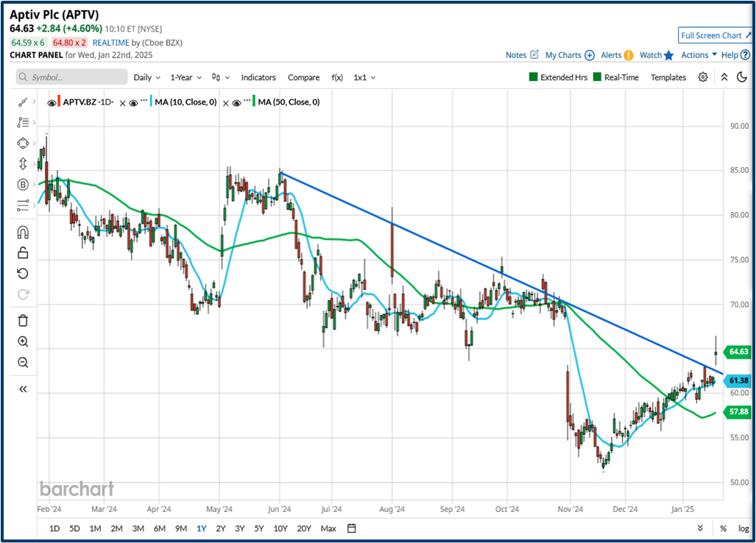This screenshot has height=543, width=756.
Task: Open the Indicators menu
Action: [258, 77]
